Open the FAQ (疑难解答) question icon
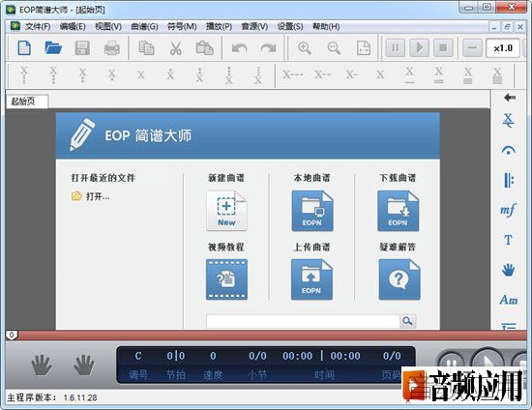Viewport: 532px width, 410px height. click(399, 279)
